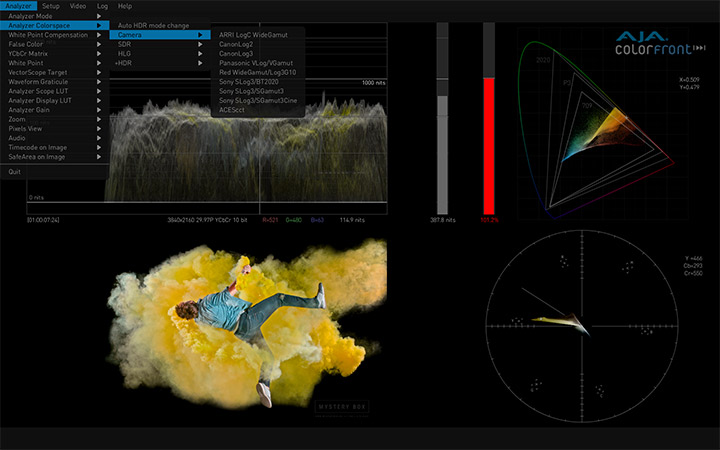720x450 pixels.
Task: Select Panasonic VLog/VGamut option
Action: click(x=255, y=63)
